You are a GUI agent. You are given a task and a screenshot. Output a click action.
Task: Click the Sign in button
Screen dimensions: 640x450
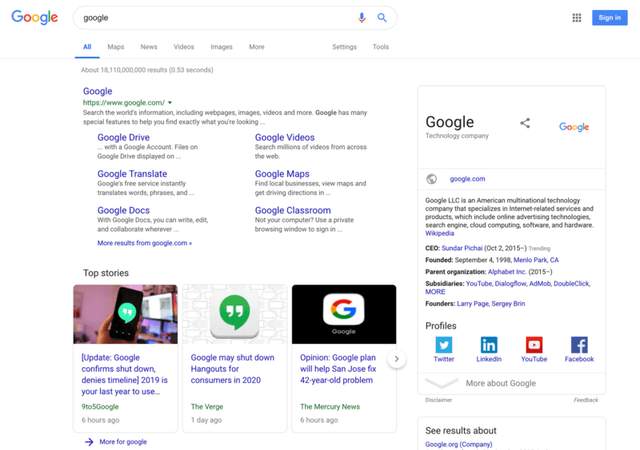(x=608, y=18)
